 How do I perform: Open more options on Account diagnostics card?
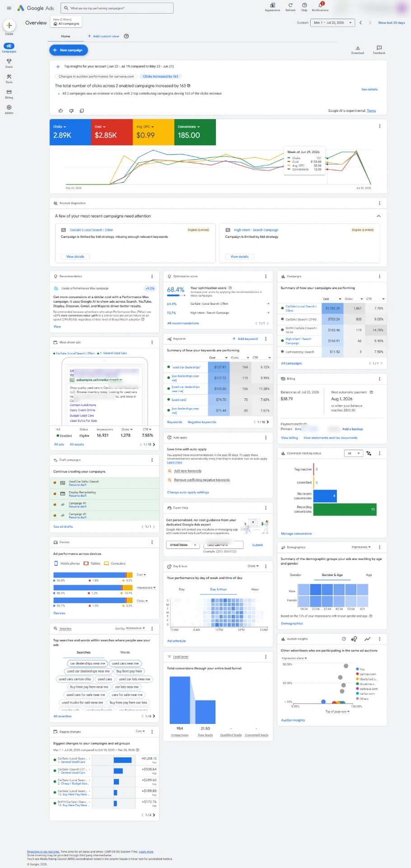coord(379,203)
